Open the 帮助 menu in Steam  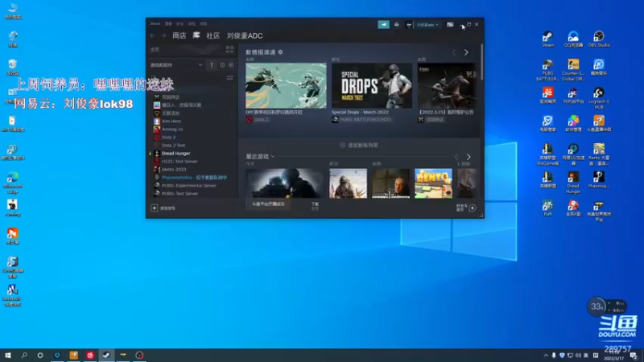point(204,24)
